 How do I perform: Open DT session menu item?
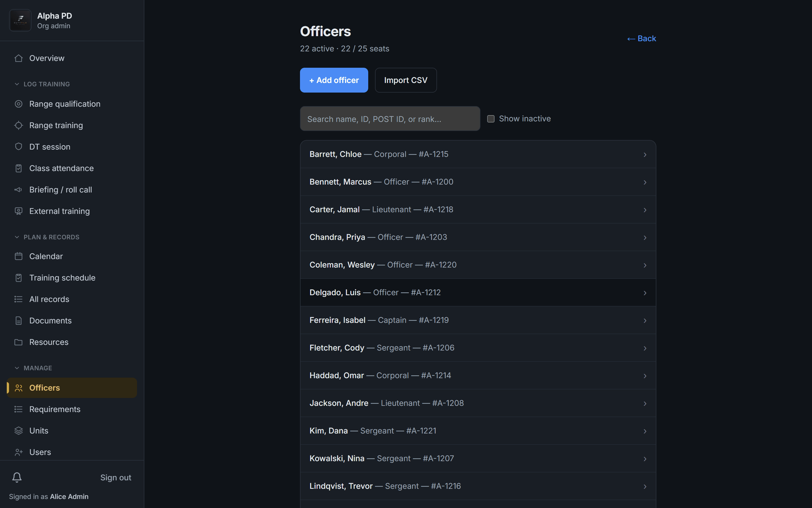72,147
